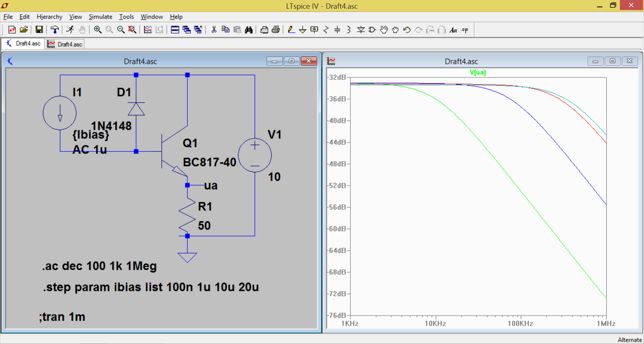644x344 pixels.
Task: Click the 'ua' net label
Action: click(211, 185)
